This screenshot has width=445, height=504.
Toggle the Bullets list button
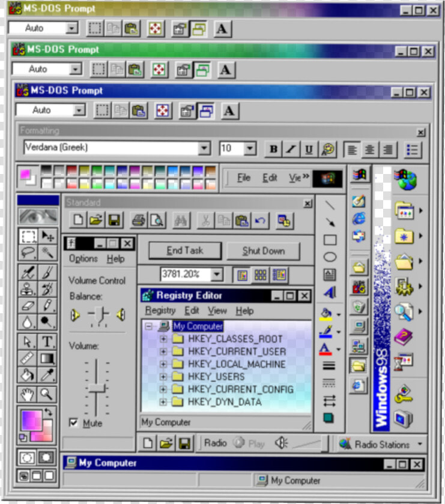click(x=412, y=150)
